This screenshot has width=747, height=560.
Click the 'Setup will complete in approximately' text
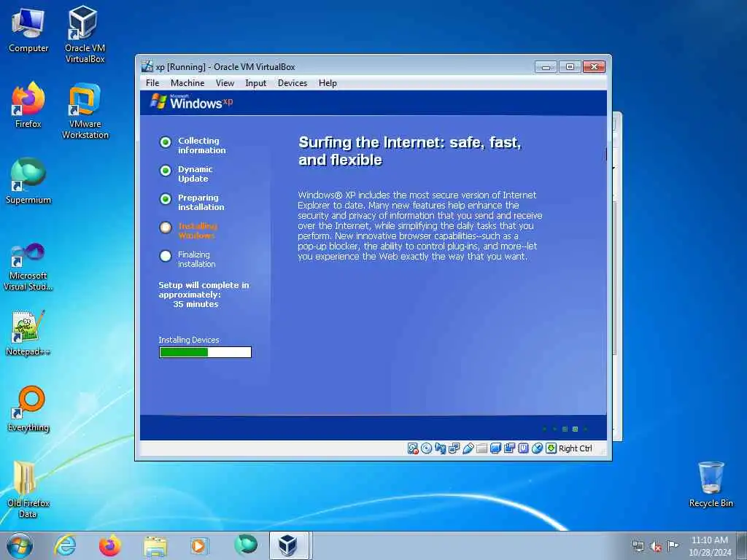(204, 289)
